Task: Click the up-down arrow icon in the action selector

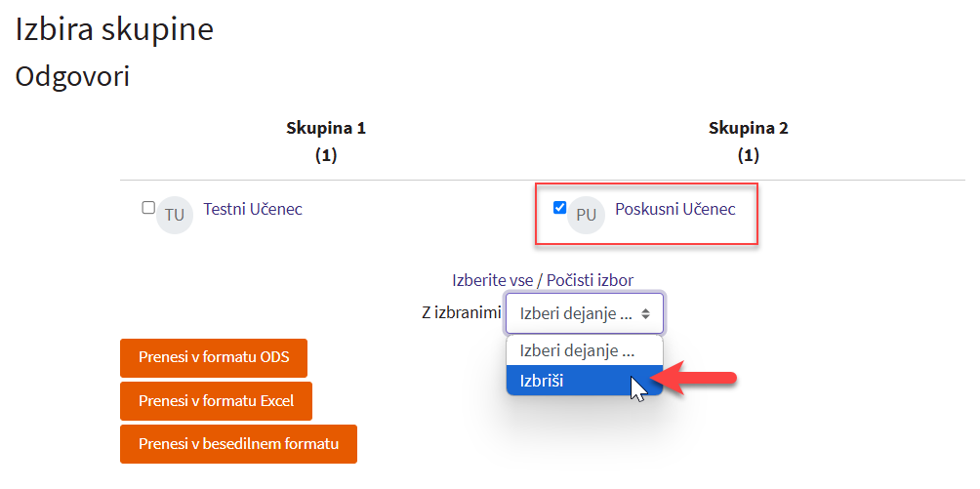Action: coord(645,314)
